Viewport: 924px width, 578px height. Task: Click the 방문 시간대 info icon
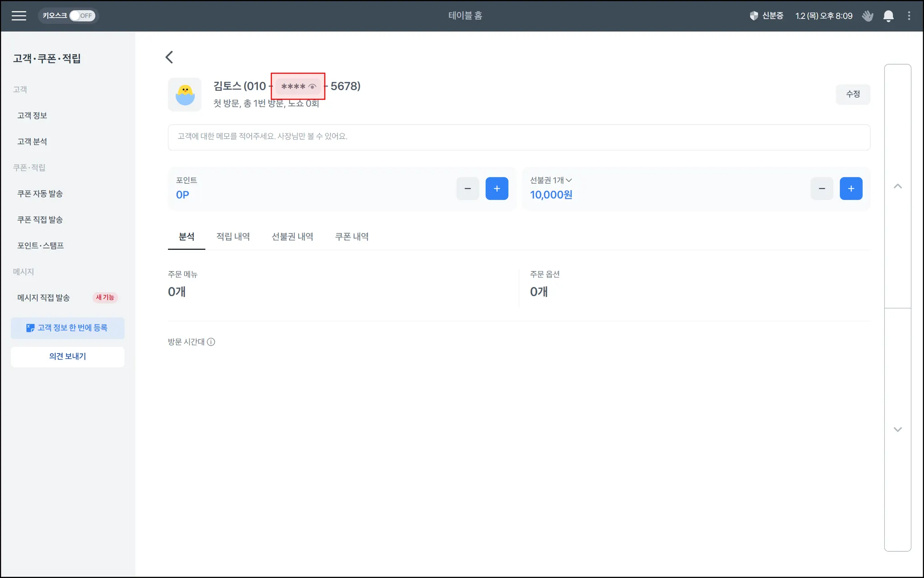(x=211, y=342)
